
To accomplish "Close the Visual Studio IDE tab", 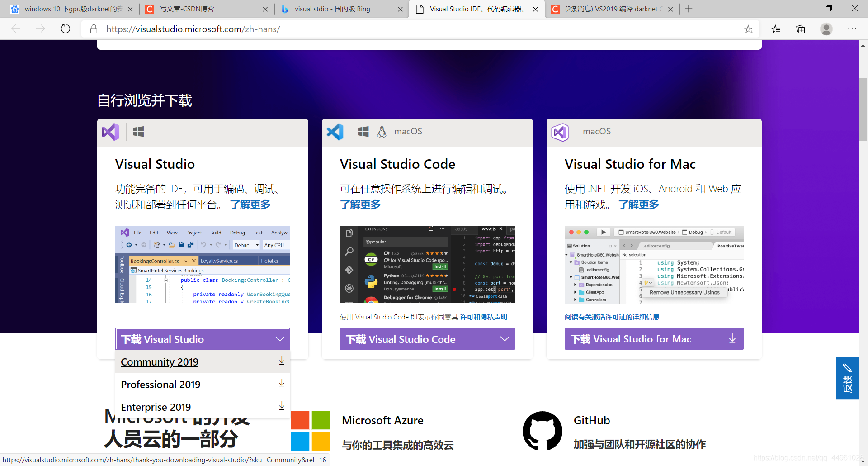I will pos(535,9).
